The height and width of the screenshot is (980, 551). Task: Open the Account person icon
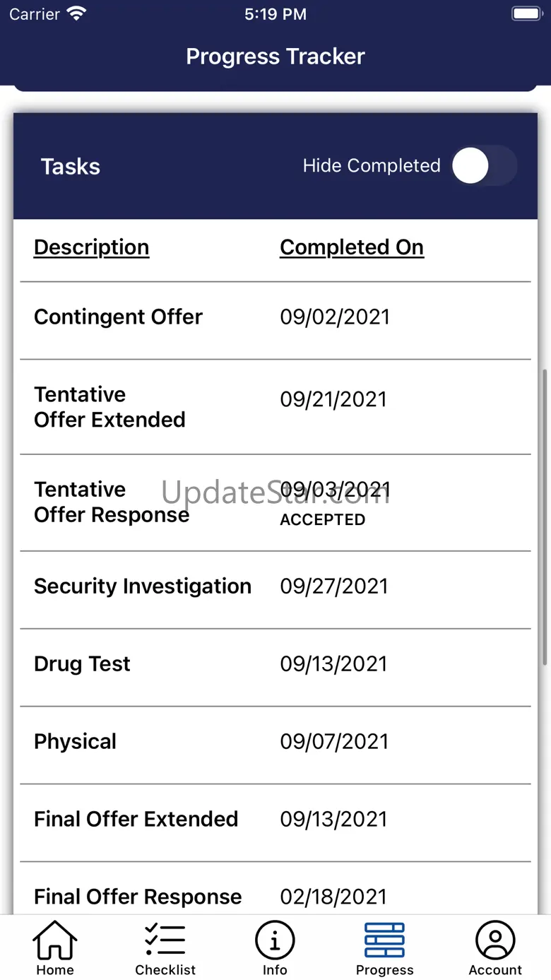495,940
